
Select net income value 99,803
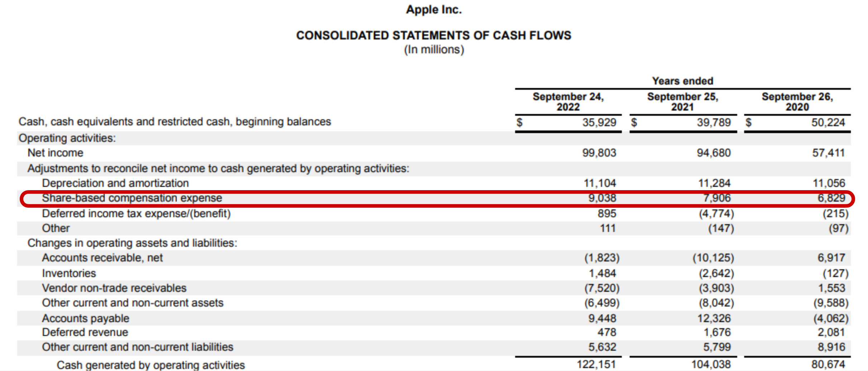(x=599, y=153)
